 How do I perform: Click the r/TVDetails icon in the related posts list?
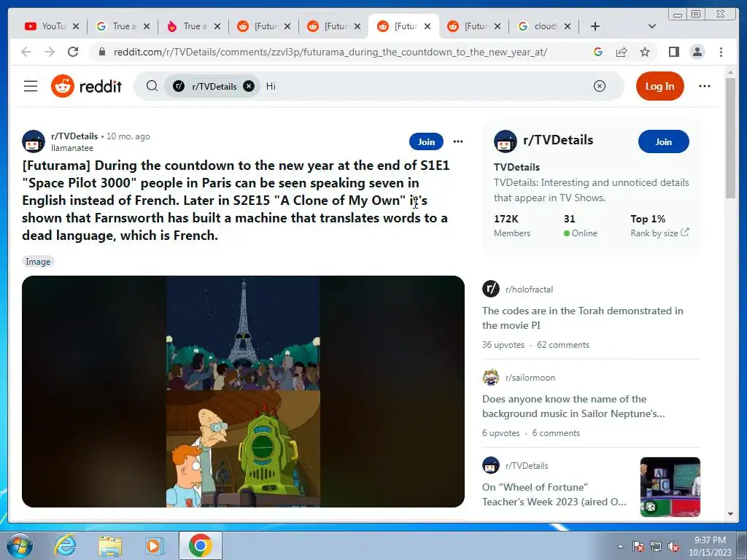(491, 465)
